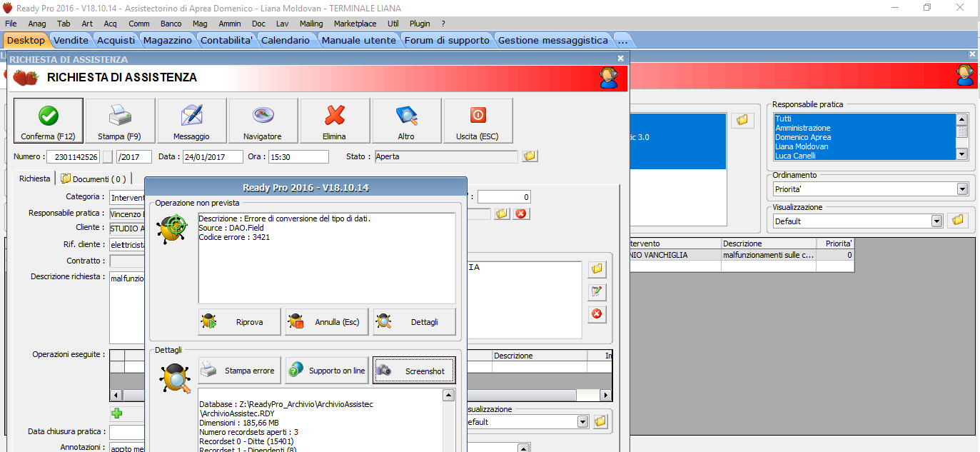This screenshot has height=452, width=980.
Task: Click the Stampa (F9) printer button
Action: [120, 121]
